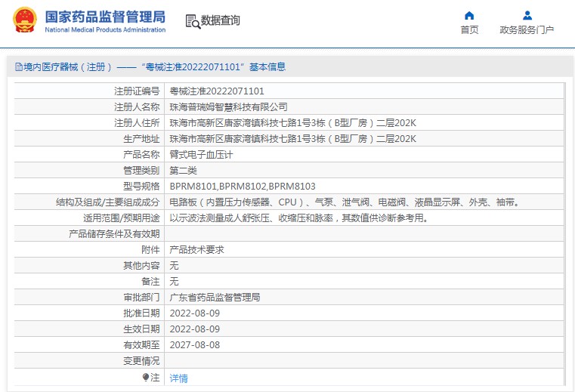
Task: Click the lightbulb icon beside 注
Action: point(146,378)
